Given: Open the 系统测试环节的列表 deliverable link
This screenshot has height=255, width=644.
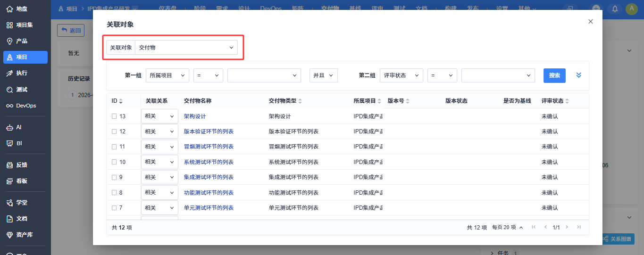Looking at the screenshot, I should tap(209, 162).
